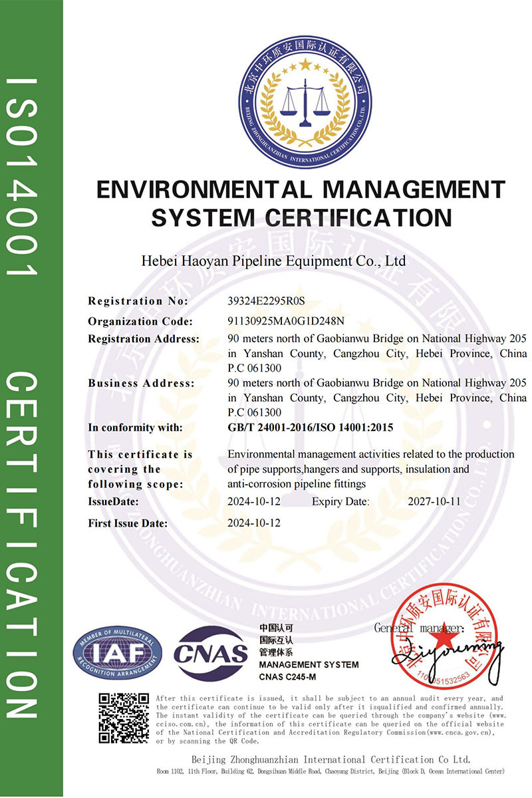Click the "Organization Code:" label
This screenshot has height=798, width=532.
tap(140, 321)
